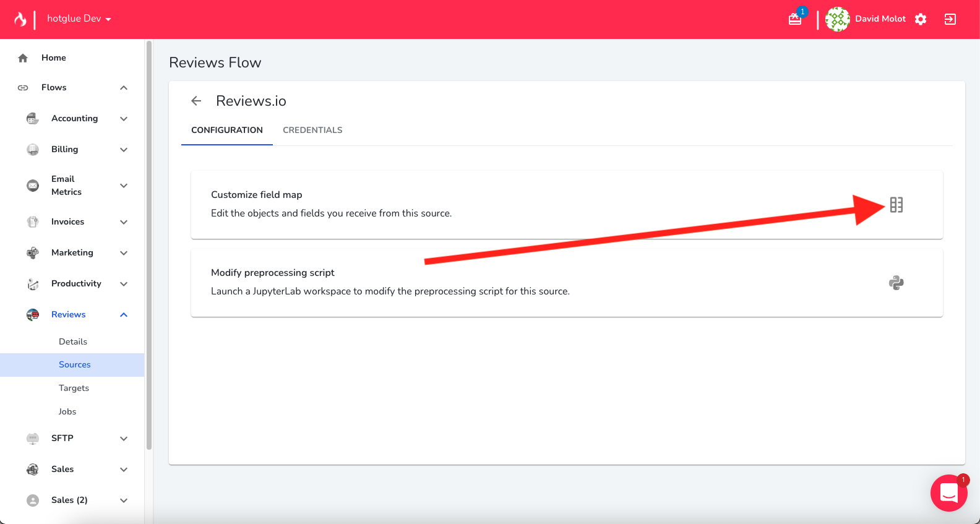Viewport: 980px width, 524px height.
Task: Click the Email Metrics flow label
Action: click(66, 186)
